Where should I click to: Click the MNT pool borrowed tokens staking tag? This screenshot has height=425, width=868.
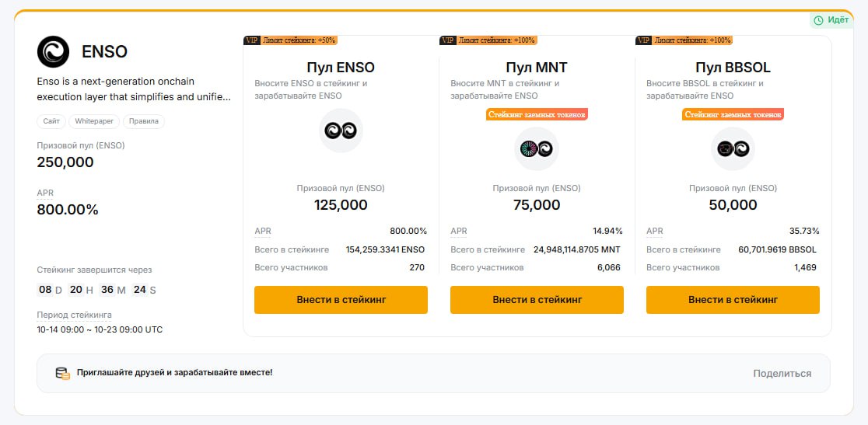point(537,114)
